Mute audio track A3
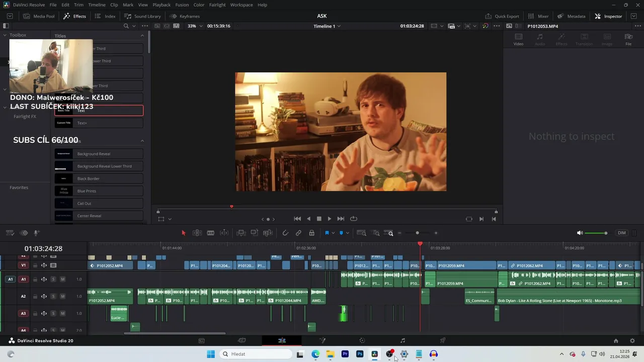 63,313
